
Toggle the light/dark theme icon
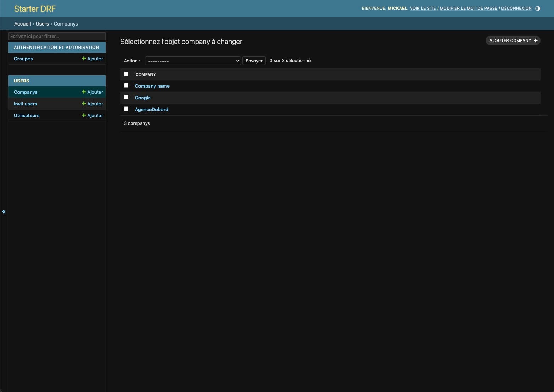(x=537, y=9)
